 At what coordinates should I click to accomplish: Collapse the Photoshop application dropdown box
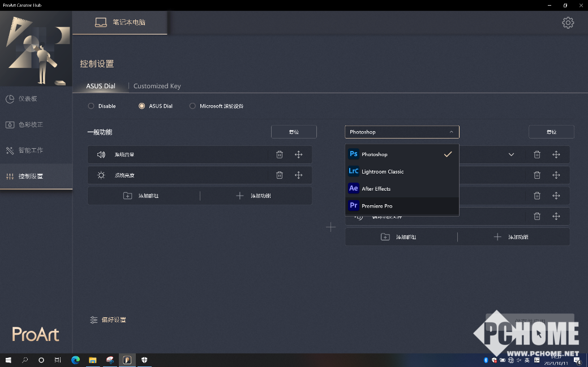pos(402,132)
